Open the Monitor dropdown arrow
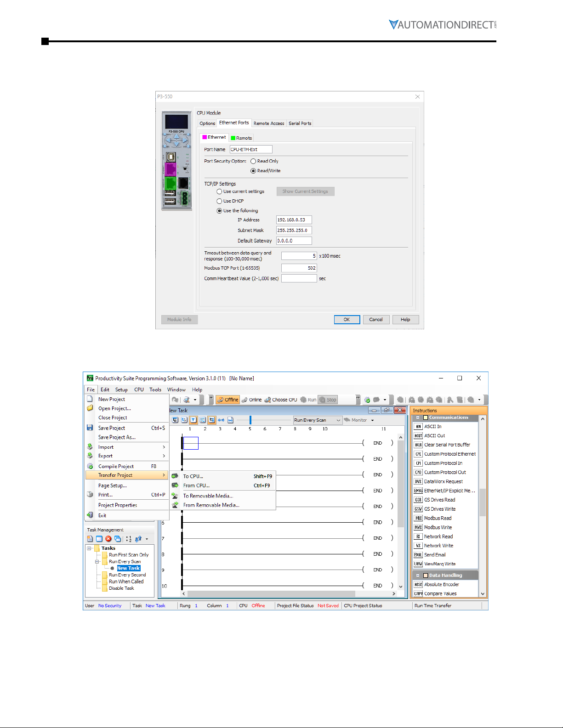The width and height of the screenshot is (563, 728). point(372,420)
